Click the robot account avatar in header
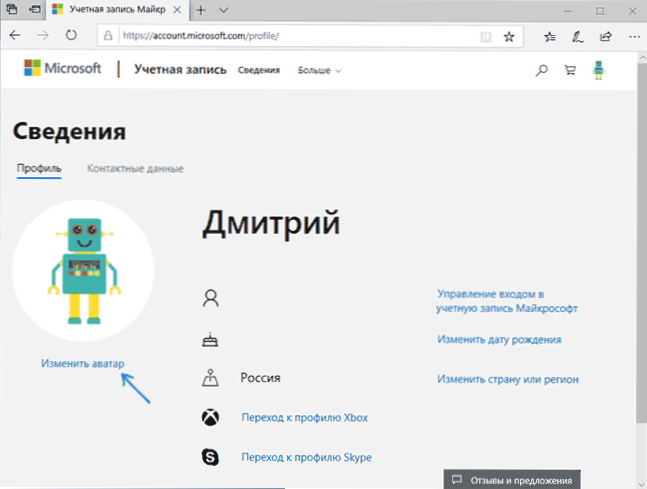The image size is (647, 489). (598, 70)
